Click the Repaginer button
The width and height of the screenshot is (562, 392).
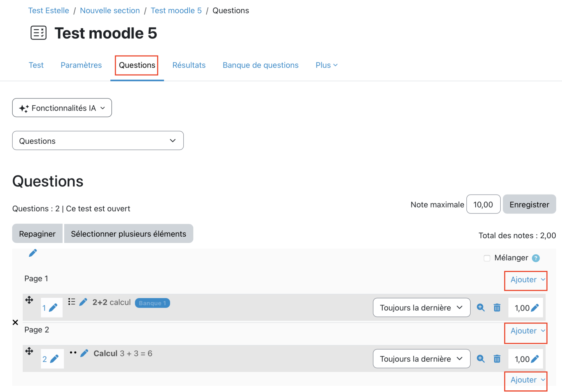click(x=37, y=234)
